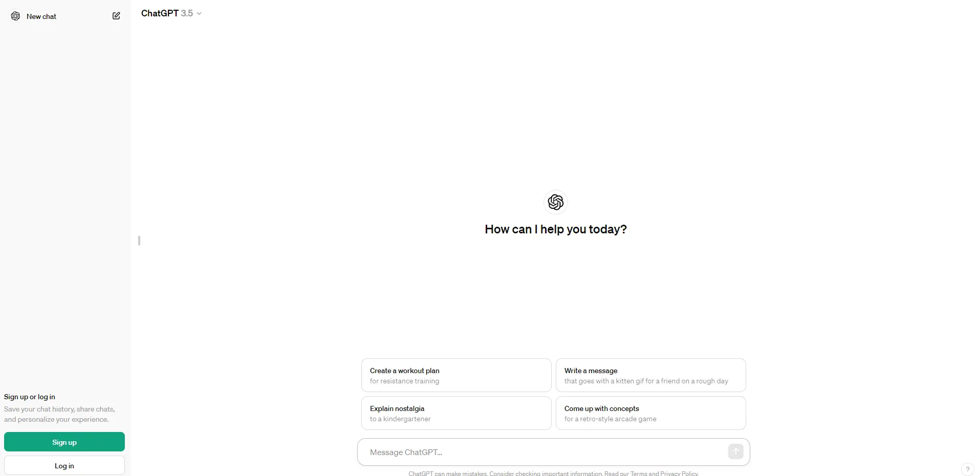Viewport: 980px width, 476px height.
Task: Click the How can I help you today heading
Action: tap(556, 229)
